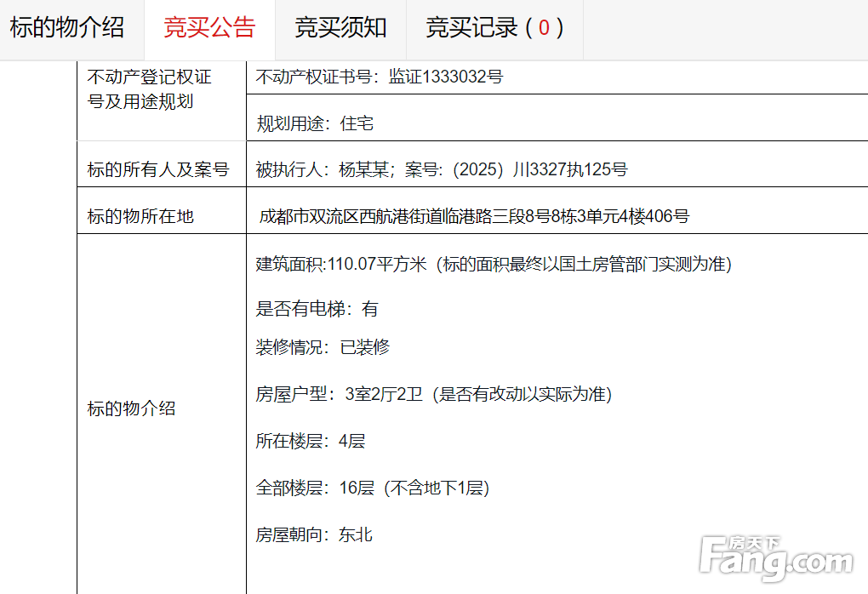
Task: Click the 所在楼层：4层 line
Action: (310, 441)
